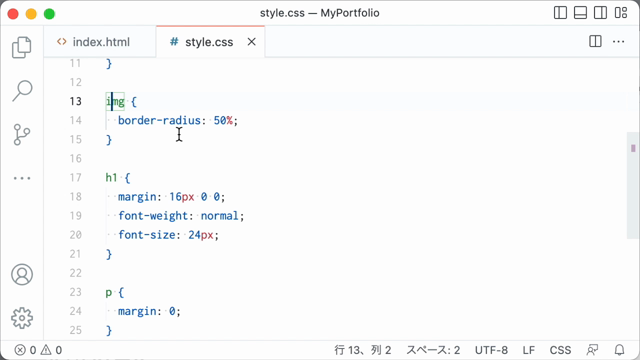Click the errors and warnings counter
640x360 pixels.
point(38,350)
